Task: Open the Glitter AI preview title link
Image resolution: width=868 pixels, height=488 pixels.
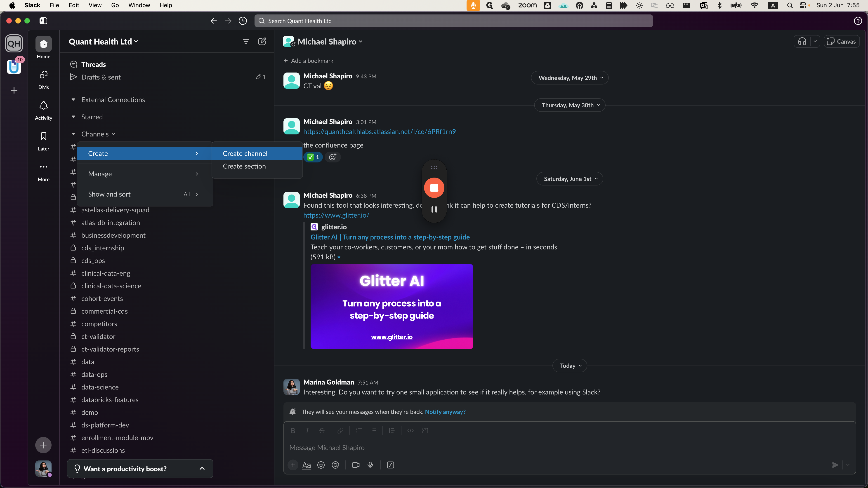Action: 390,237
